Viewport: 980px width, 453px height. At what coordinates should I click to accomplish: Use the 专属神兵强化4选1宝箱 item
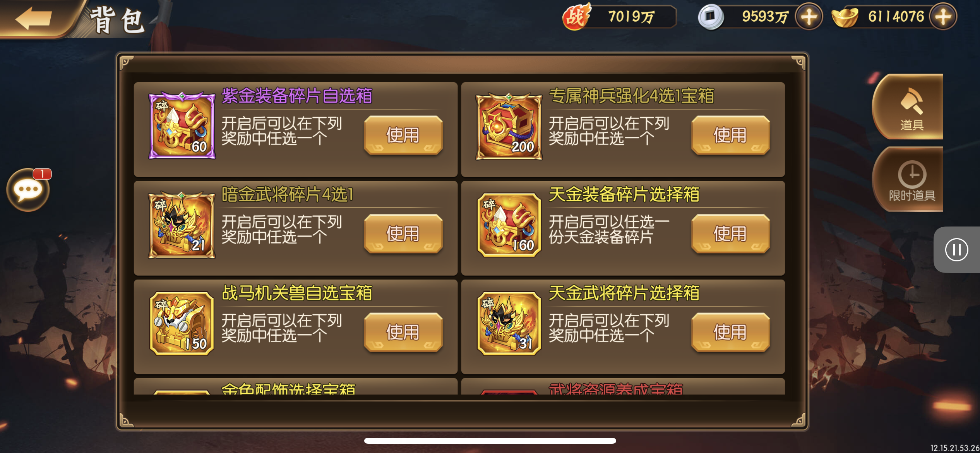point(730,135)
